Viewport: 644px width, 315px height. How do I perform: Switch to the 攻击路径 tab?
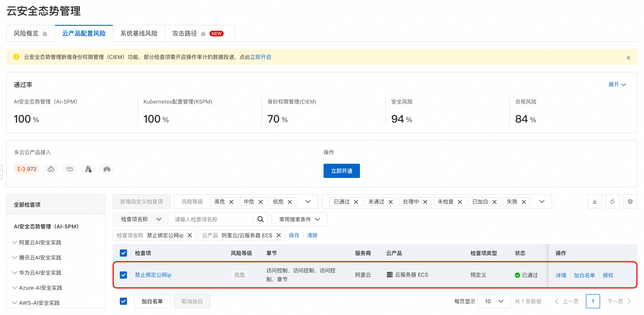[x=184, y=33]
